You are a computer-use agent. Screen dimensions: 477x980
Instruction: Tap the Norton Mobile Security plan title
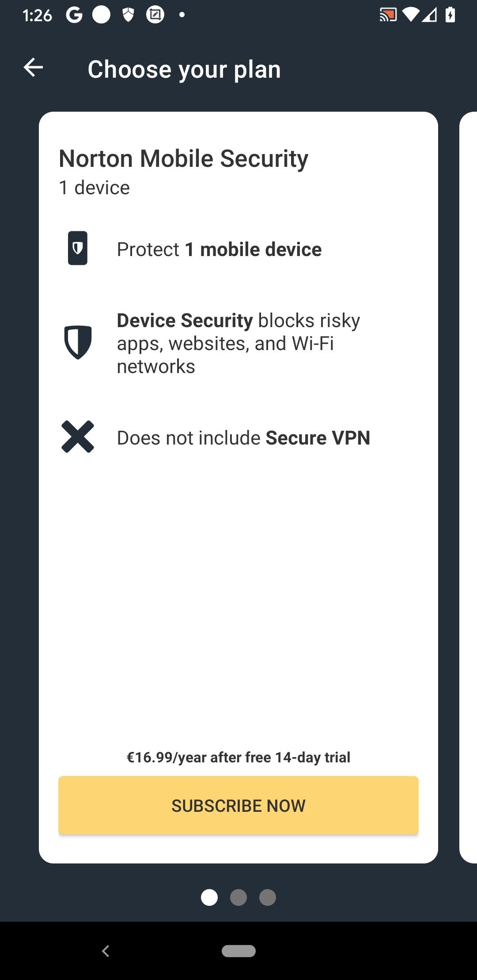(183, 158)
